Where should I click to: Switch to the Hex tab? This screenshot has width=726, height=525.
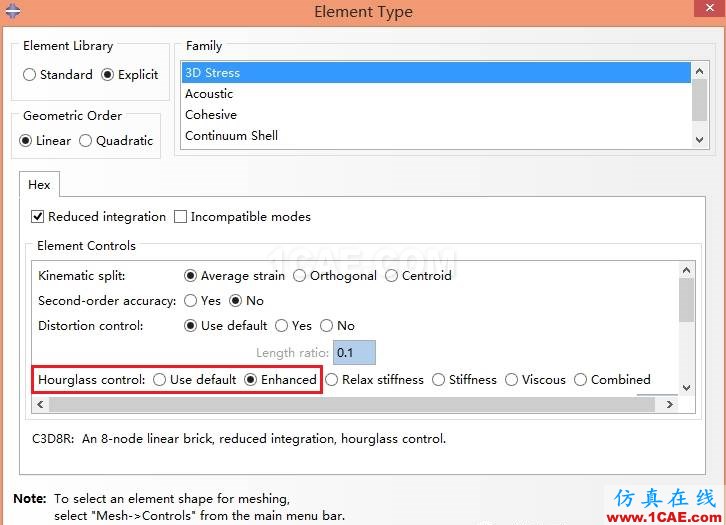[x=39, y=185]
